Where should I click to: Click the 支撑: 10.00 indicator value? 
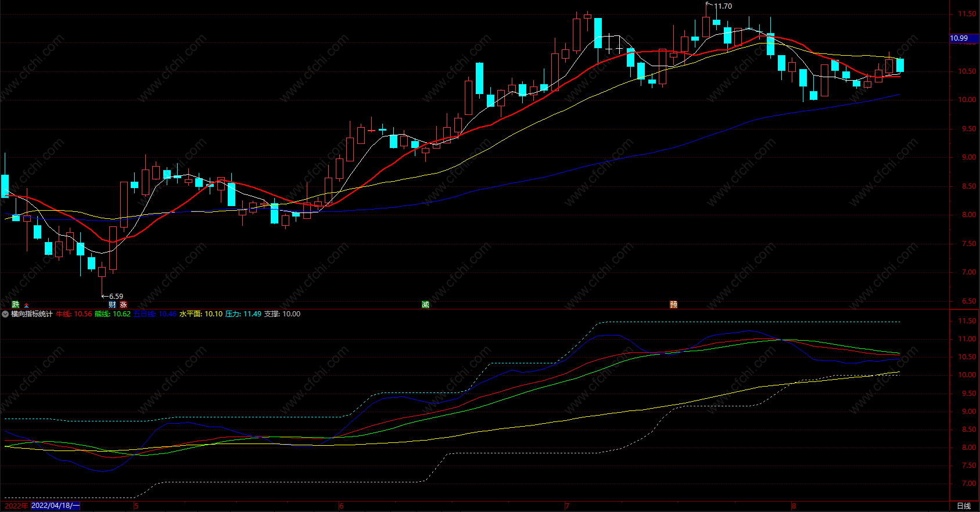pyautogui.click(x=282, y=314)
